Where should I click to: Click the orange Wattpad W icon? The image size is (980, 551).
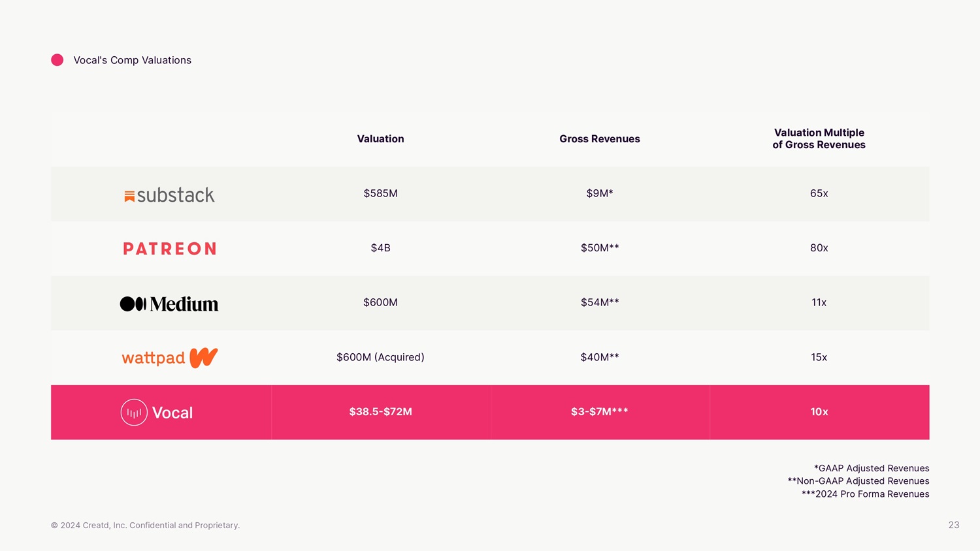203,358
